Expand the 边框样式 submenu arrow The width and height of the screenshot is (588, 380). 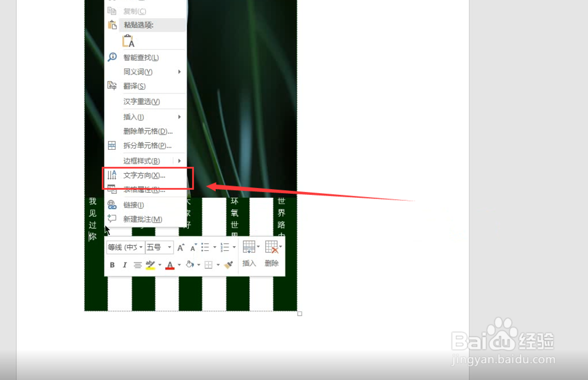(x=179, y=161)
